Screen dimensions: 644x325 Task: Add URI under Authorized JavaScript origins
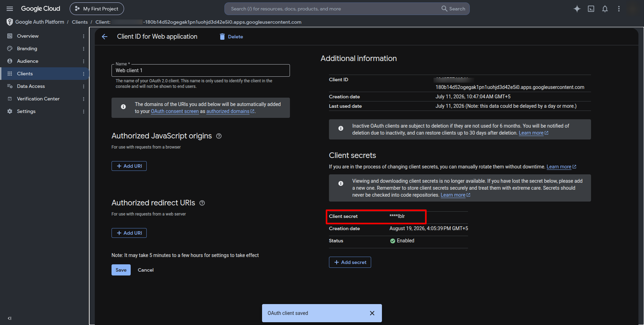(x=129, y=166)
